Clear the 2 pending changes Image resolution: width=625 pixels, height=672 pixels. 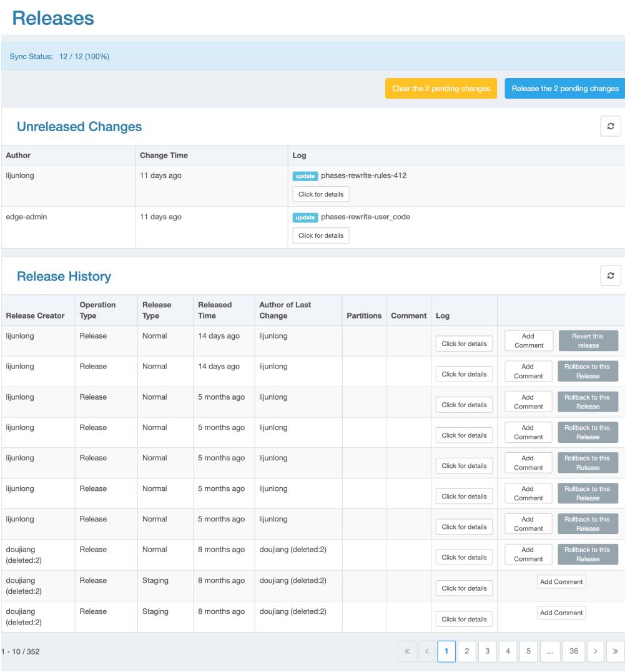coord(441,88)
